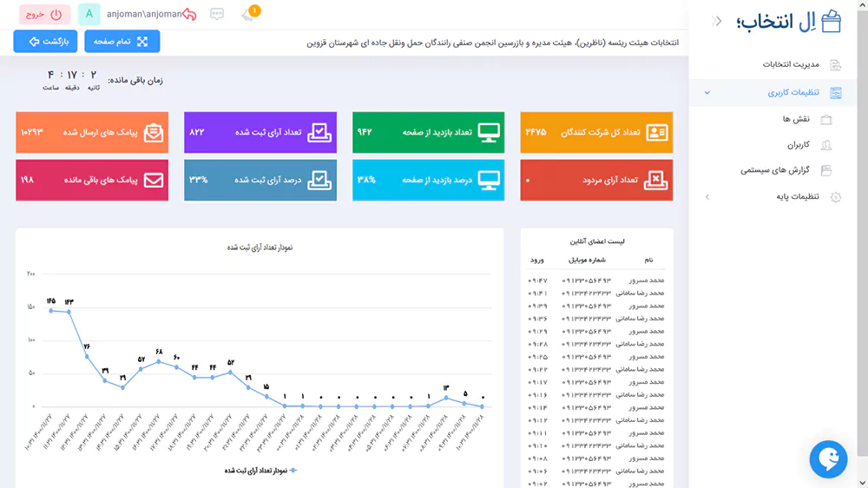Click envelope icon on پیامک های باقی مانده card
The image size is (868, 488).
tap(154, 181)
